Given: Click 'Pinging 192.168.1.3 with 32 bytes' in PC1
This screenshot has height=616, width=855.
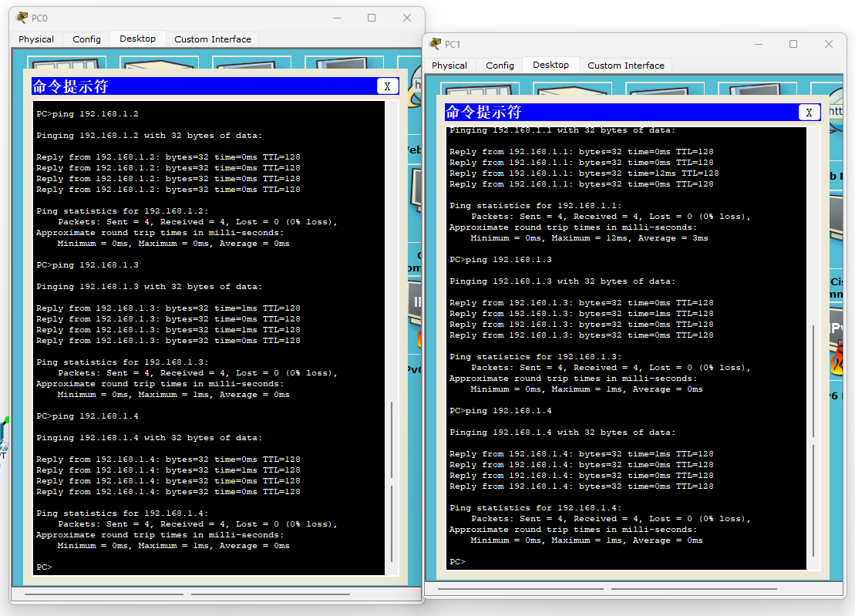Looking at the screenshot, I should tap(562, 281).
